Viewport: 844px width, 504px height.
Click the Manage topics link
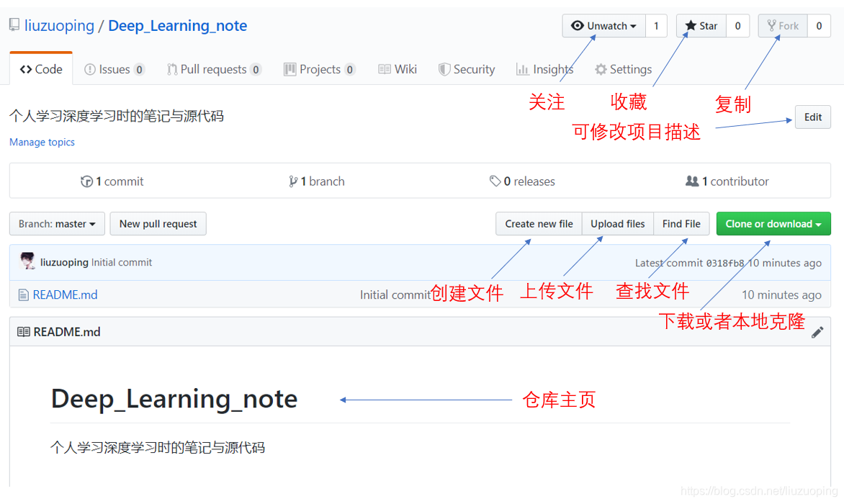coord(42,142)
